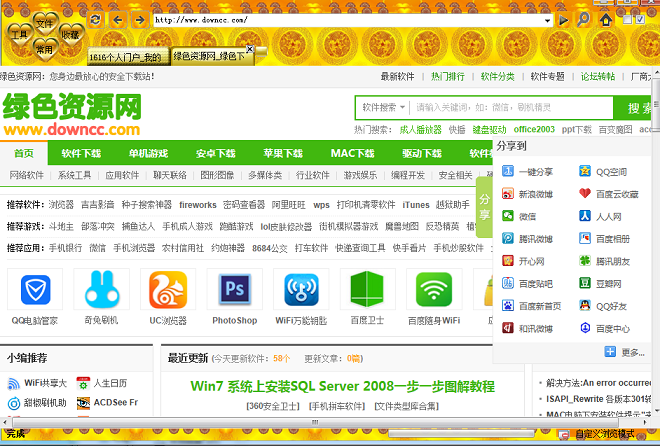Expand the address bar history dropdown
Image resolution: width=660 pixels, height=446 pixels.
click(x=547, y=20)
